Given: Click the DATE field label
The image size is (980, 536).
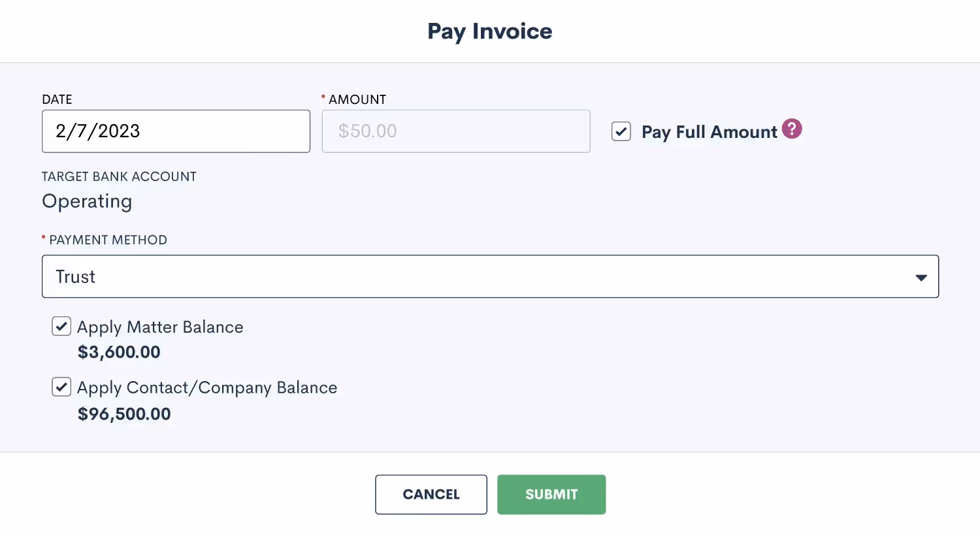Looking at the screenshot, I should [57, 99].
